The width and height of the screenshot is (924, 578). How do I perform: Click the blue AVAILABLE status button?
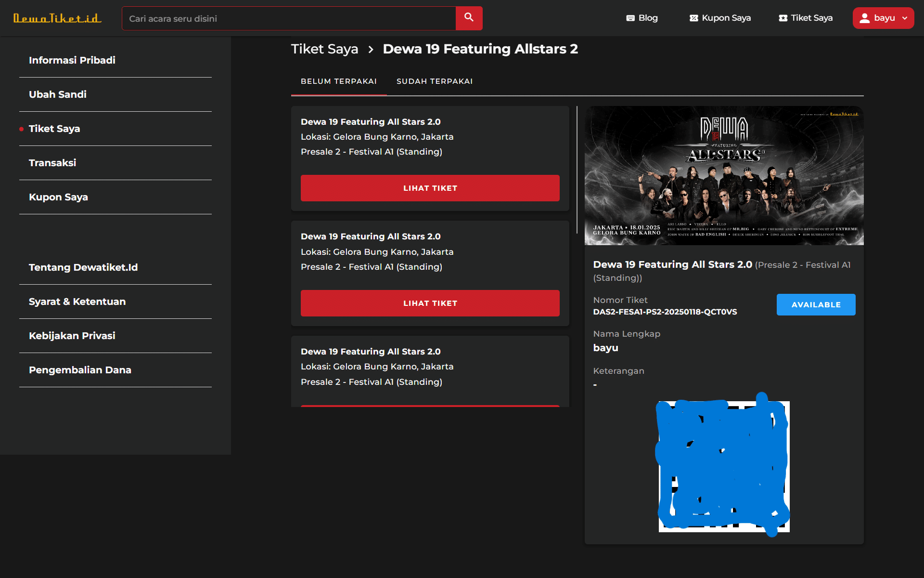816,305
